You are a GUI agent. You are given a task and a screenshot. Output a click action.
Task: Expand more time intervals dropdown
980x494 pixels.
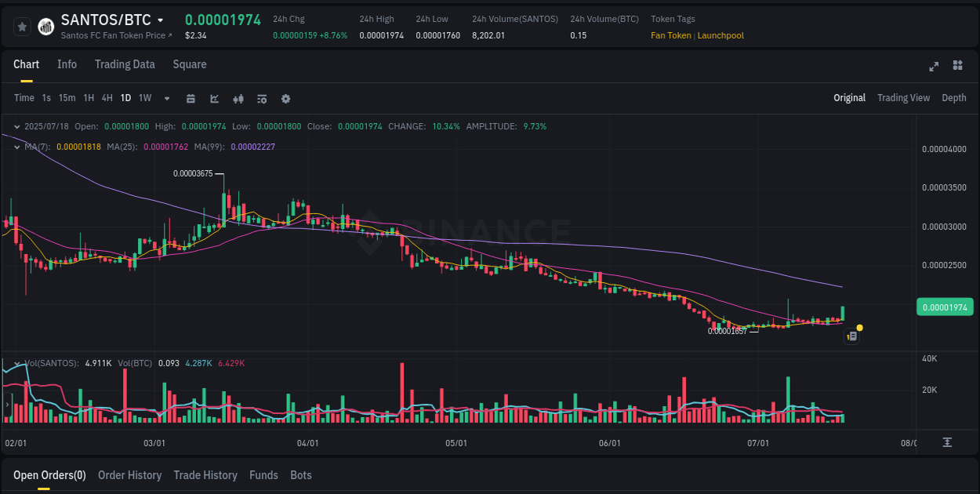click(167, 99)
